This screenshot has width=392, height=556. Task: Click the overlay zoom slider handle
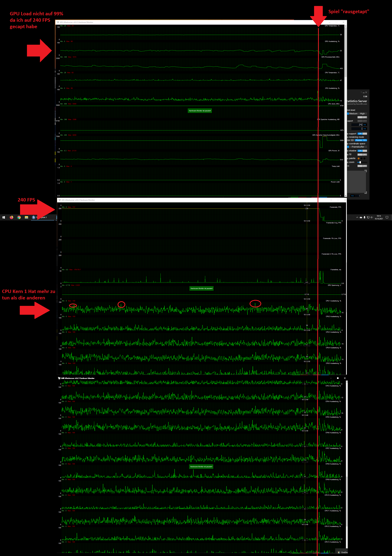coord(360,162)
